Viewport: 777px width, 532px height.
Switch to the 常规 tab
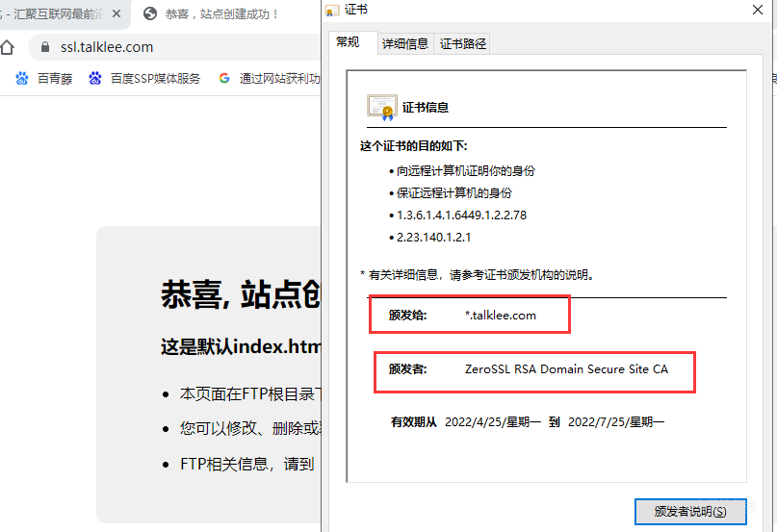coord(348,42)
